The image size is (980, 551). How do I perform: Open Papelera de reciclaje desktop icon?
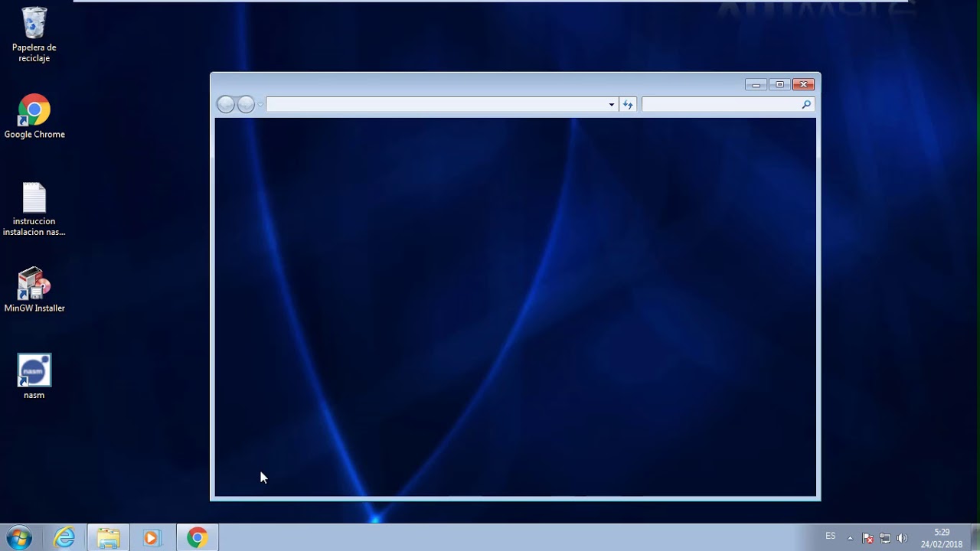click(34, 35)
